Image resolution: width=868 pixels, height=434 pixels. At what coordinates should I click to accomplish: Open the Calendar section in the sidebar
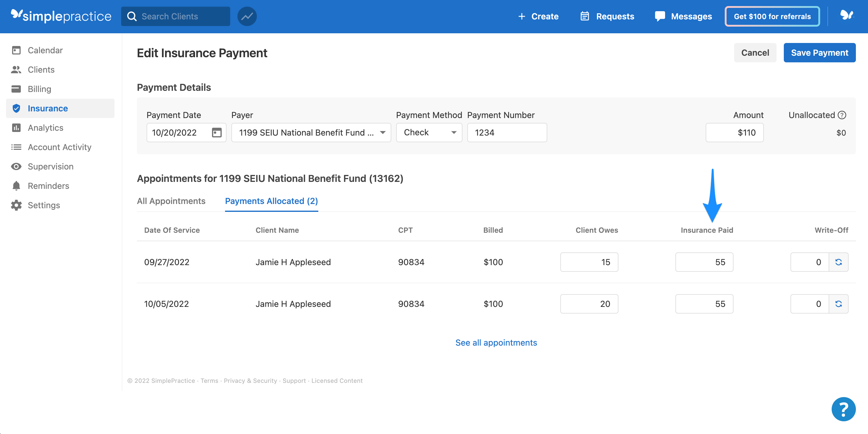[45, 50]
